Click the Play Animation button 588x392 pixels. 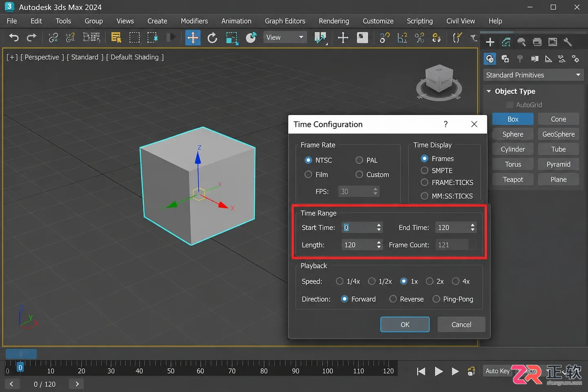pyautogui.click(x=439, y=371)
